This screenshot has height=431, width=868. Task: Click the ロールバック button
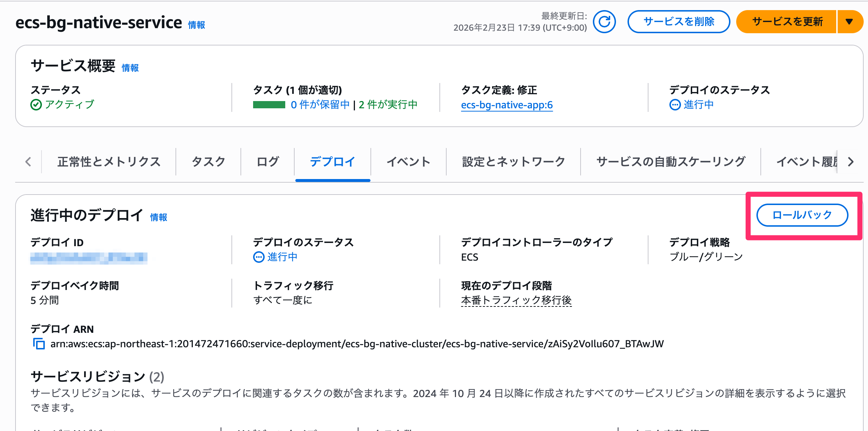pos(802,214)
